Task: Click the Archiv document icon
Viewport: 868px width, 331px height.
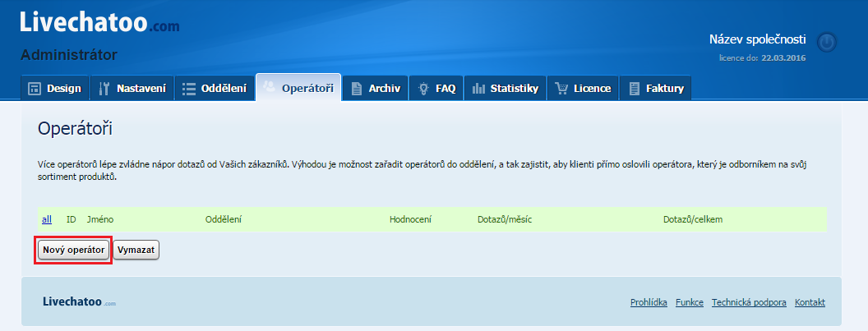Action: [357, 89]
